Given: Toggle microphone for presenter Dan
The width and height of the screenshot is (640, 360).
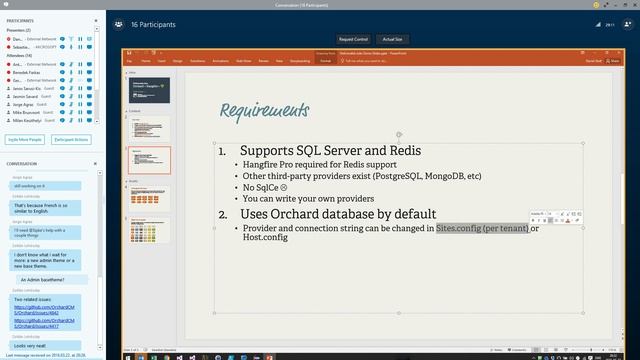Looking at the screenshot, I should [x=71, y=39].
